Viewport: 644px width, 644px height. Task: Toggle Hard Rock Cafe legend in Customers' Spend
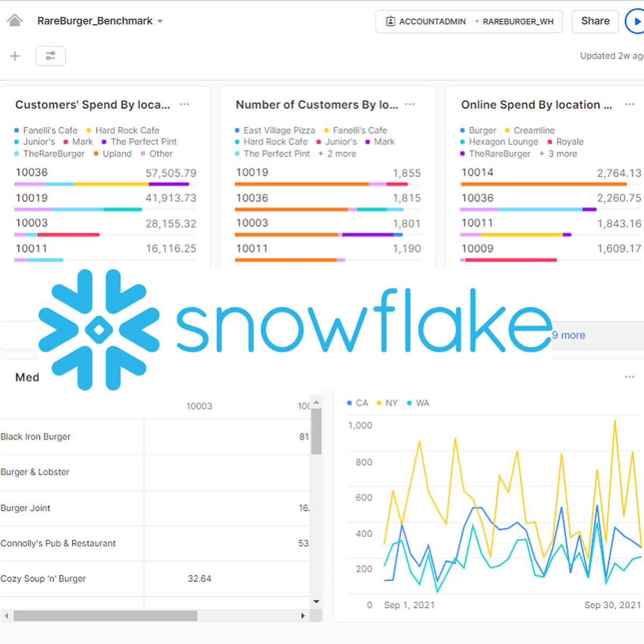click(x=123, y=130)
